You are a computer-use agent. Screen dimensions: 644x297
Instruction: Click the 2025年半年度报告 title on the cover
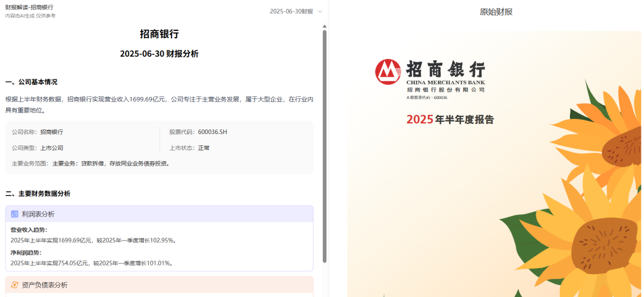point(450,120)
